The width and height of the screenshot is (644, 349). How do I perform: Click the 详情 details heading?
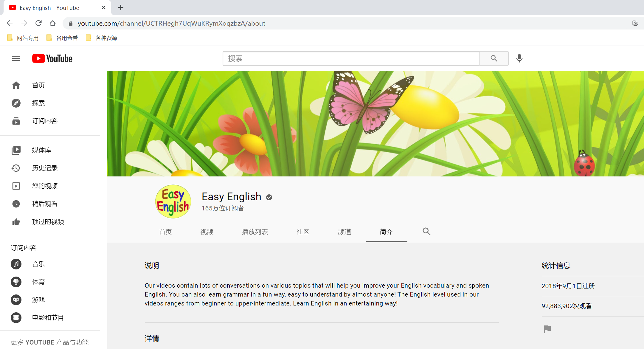(152, 339)
